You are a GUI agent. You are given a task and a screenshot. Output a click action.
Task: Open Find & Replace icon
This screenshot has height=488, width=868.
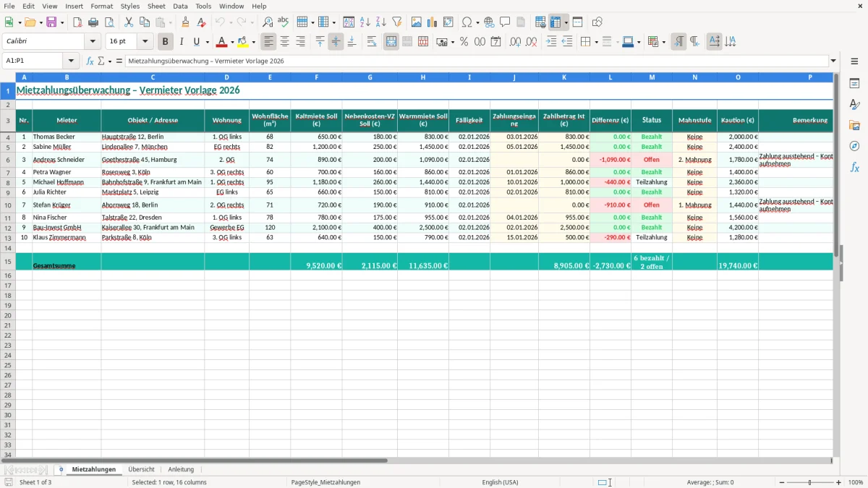click(x=268, y=22)
